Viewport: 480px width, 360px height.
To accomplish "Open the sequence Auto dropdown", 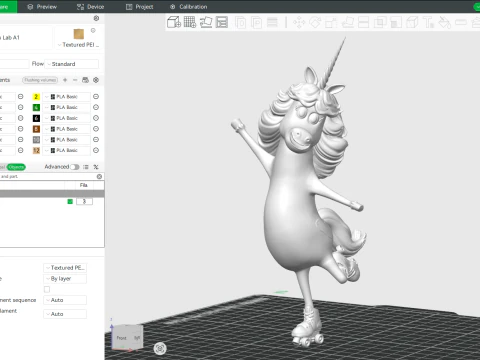I will click(65, 300).
